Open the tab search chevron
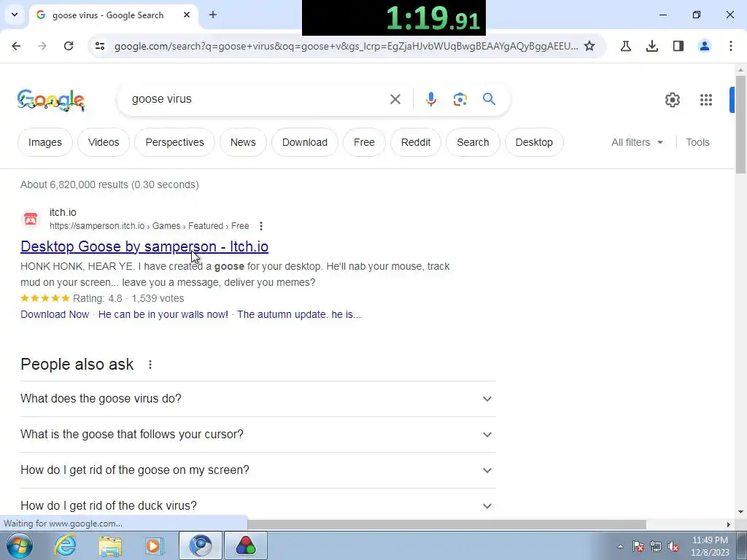 pyautogui.click(x=15, y=15)
